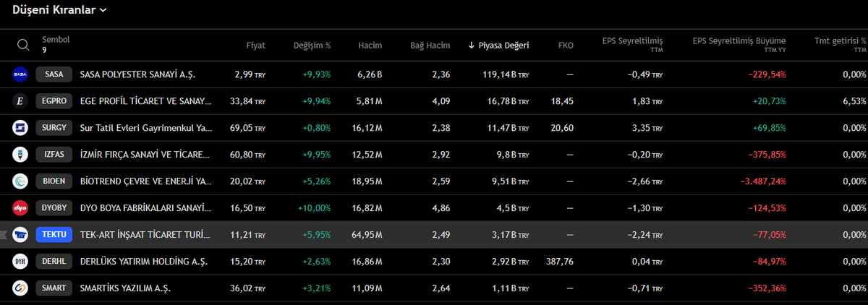The width and height of the screenshot is (868, 305).
Task: Click SURGY EPS growth +69,85%
Action: [x=768, y=128]
